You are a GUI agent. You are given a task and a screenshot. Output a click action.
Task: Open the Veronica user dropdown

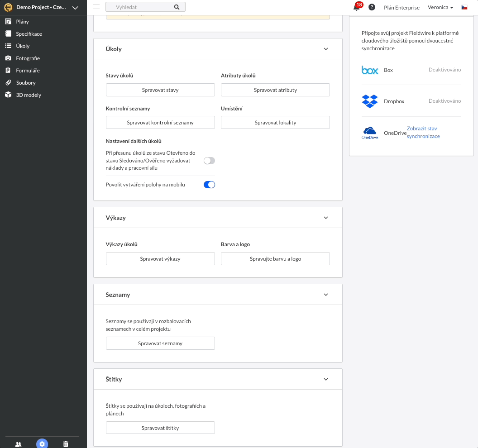[440, 7]
